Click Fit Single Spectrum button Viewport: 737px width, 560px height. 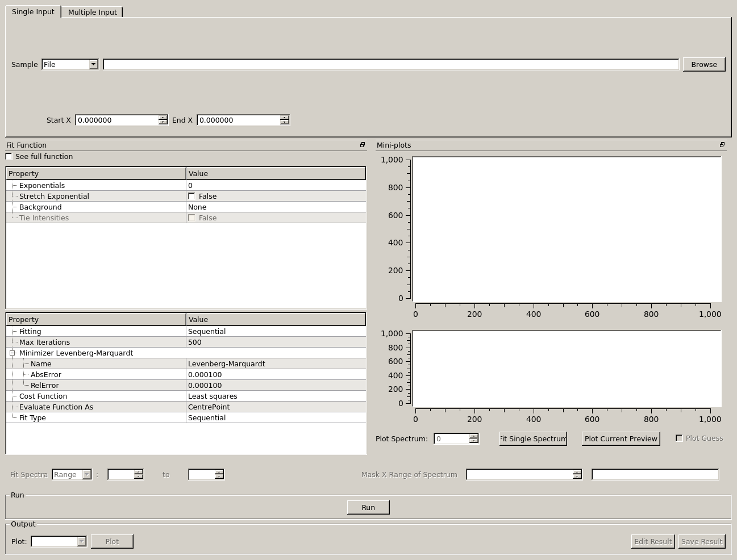pos(533,439)
